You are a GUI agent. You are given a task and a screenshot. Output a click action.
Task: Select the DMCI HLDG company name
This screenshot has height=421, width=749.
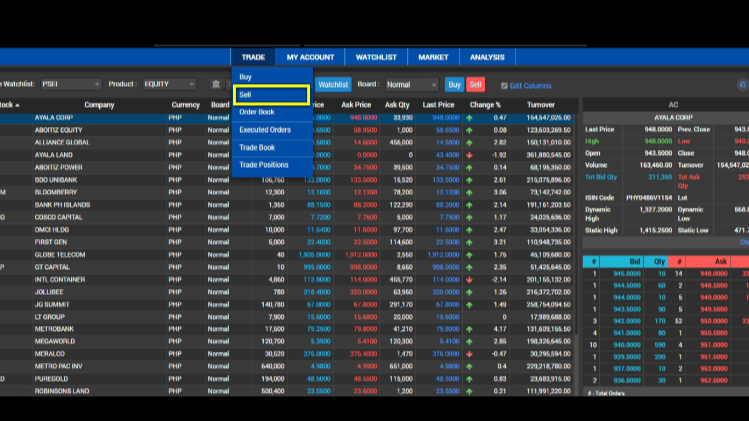tap(52, 230)
